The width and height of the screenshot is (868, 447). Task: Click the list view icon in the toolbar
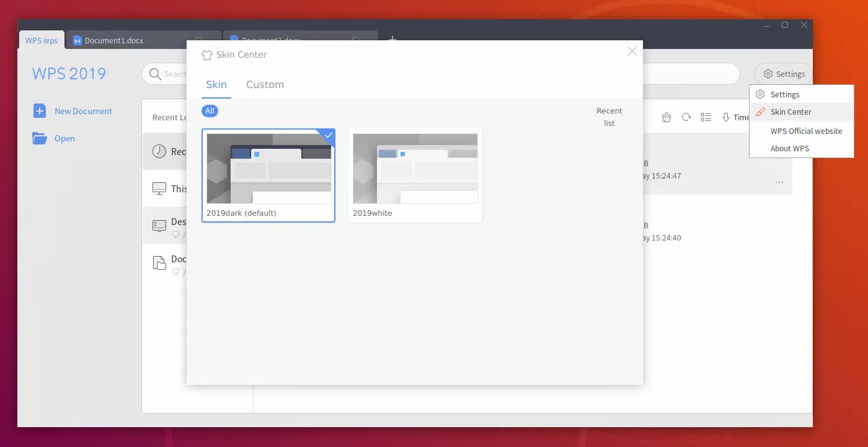(x=706, y=117)
